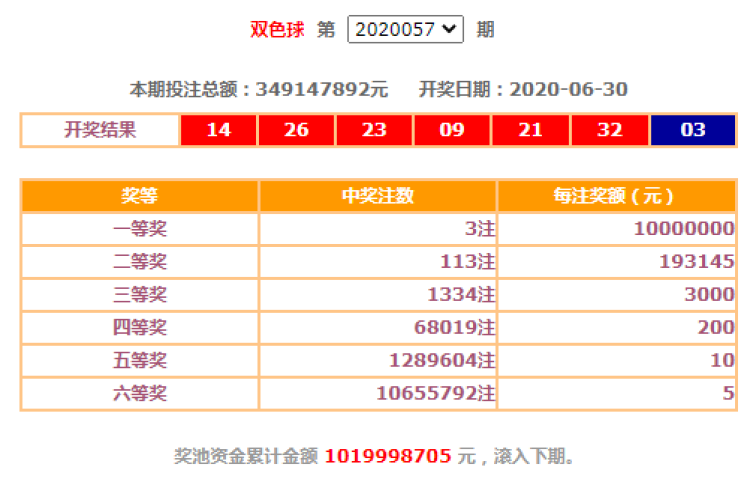Screen dimensions: 750x479
Task: Click the red jackpot amount 1019998705
Action: point(388,457)
